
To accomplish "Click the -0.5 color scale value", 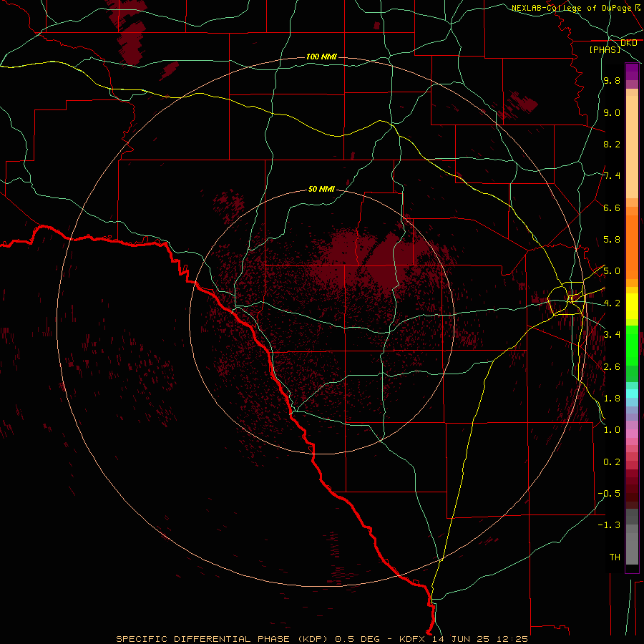I will [609, 494].
